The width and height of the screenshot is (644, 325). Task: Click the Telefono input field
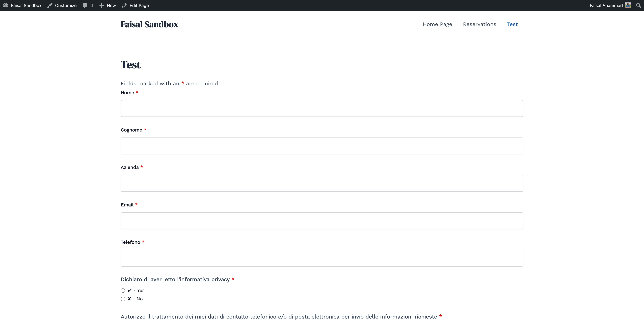coord(322,258)
